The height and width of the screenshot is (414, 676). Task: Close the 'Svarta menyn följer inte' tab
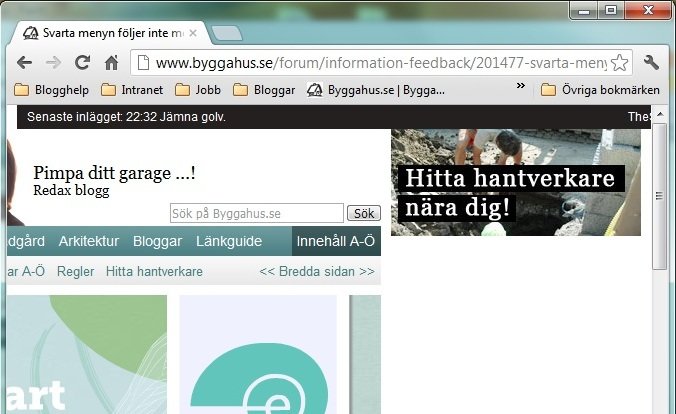[x=193, y=33]
